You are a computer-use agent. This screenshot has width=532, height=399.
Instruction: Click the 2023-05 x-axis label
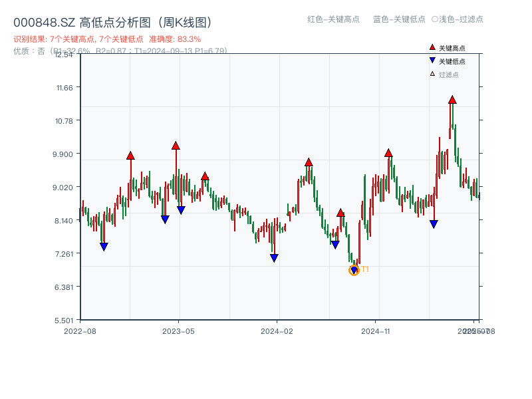pos(178,331)
